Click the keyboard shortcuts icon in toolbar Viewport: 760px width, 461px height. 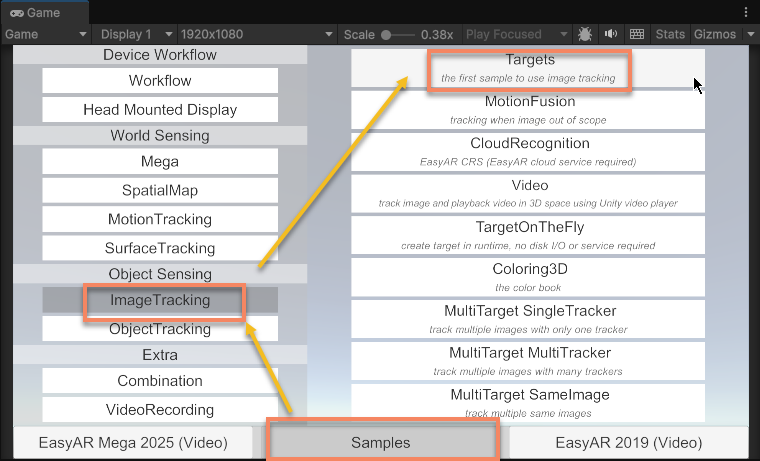click(637, 35)
